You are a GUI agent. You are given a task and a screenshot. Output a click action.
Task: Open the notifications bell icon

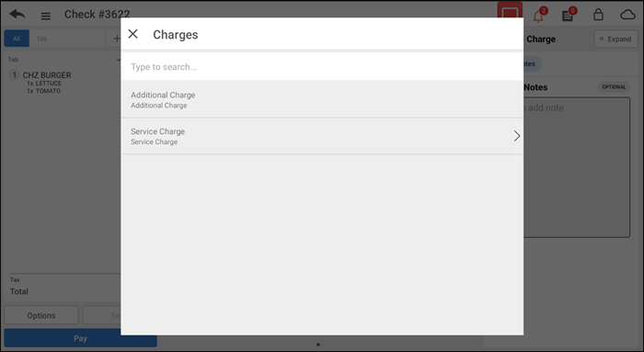coord(539,15)
